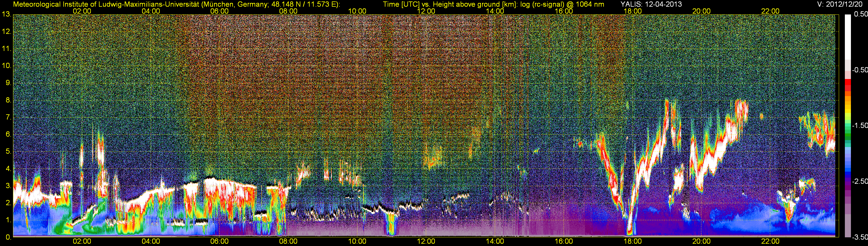868x246 pixels.
Task: Pick the yellow band of the color scale
Action: (848, 111)
